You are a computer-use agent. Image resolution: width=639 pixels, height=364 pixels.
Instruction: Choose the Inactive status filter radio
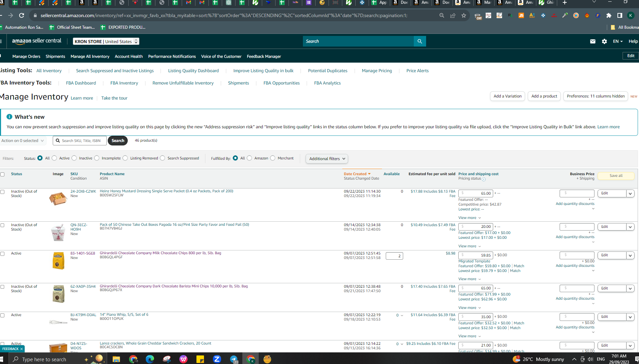tap(74, 158)
